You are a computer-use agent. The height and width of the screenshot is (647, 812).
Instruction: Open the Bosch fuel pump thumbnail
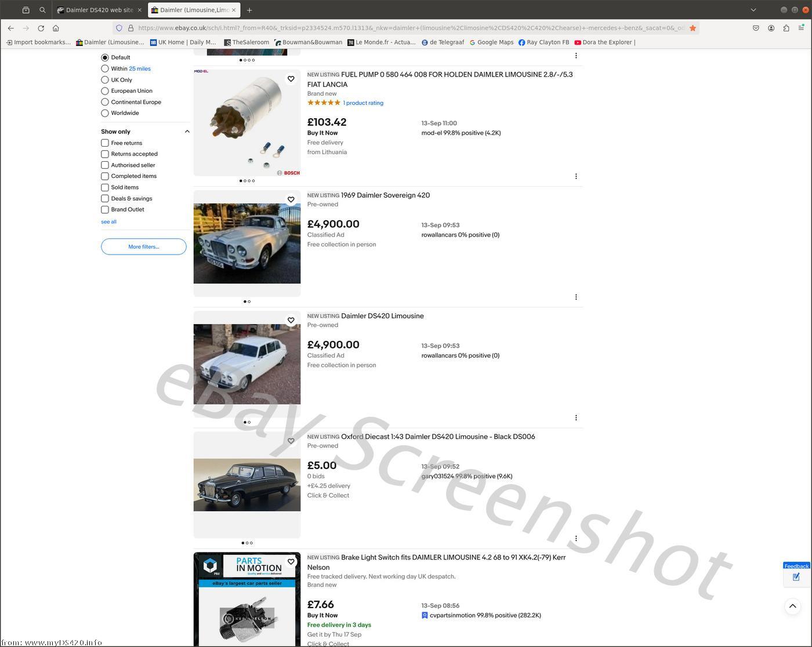(247, 123)
